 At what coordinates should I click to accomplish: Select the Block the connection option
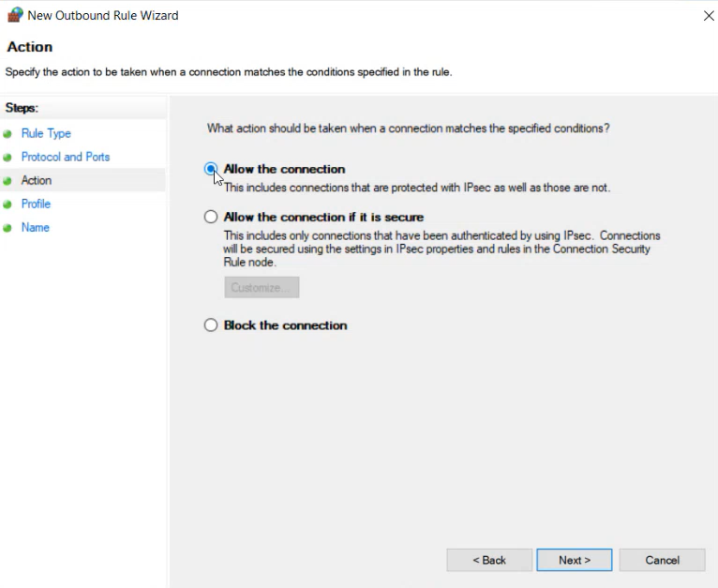211,324
